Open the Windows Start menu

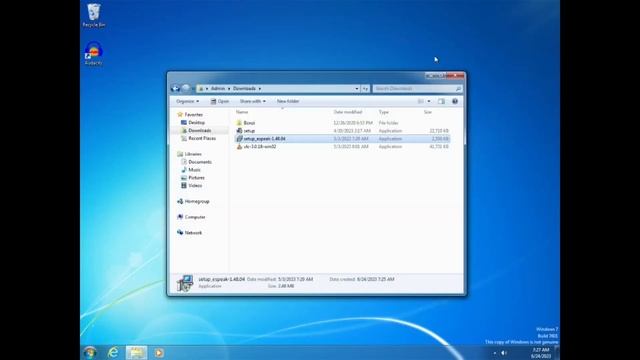pyautogui.click(x=90, y=352)
